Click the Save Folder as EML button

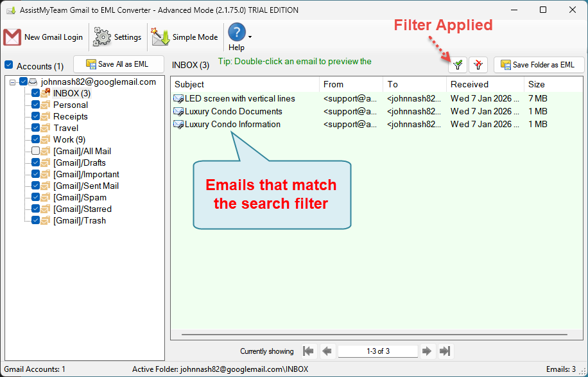point(539,65)
